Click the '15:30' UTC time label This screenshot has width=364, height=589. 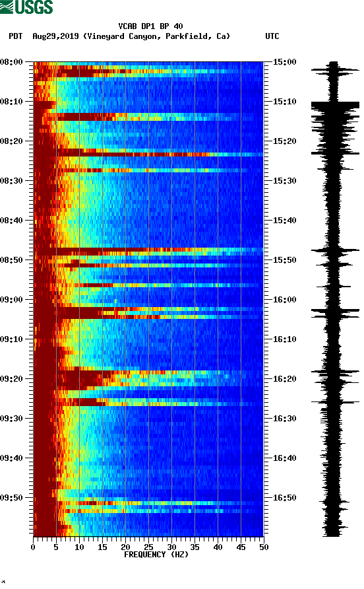coord(284,181)
